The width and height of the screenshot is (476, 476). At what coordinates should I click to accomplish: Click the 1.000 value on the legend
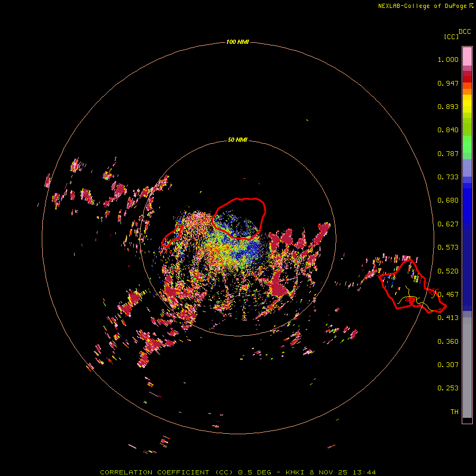pyautogui.click(x=448, y=59)
